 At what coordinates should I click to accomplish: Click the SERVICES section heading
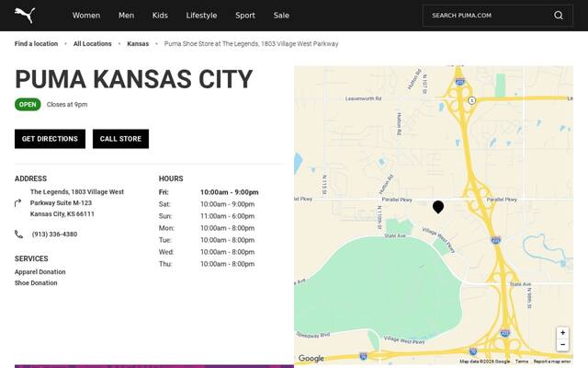point(31,259)
